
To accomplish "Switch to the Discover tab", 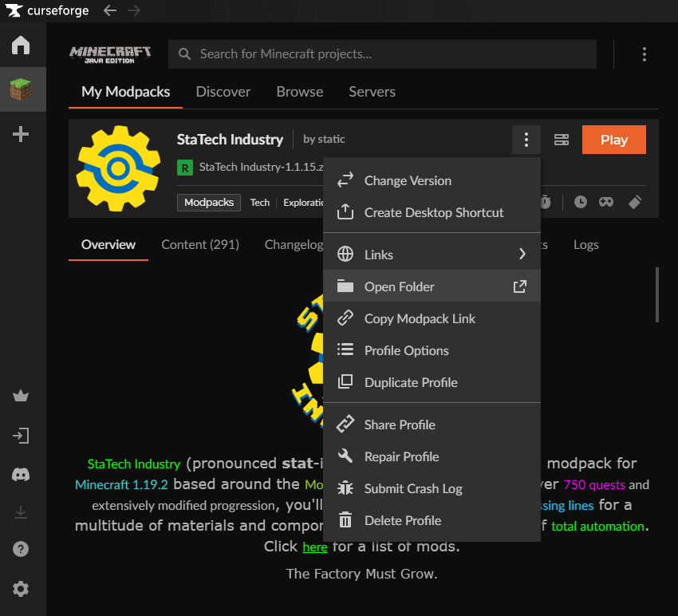I will click(x=223, y=92).
